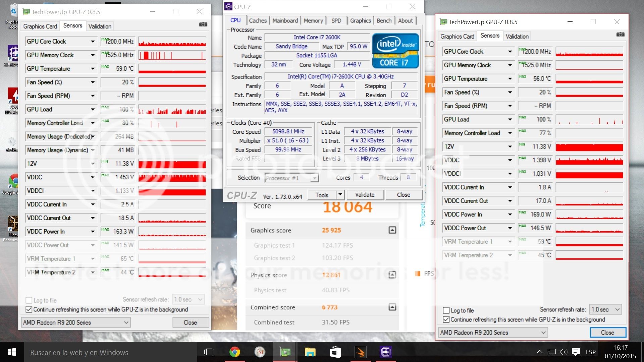Open AMD Radeon R9 200 selector left GPU-Z

coord(76,322)
